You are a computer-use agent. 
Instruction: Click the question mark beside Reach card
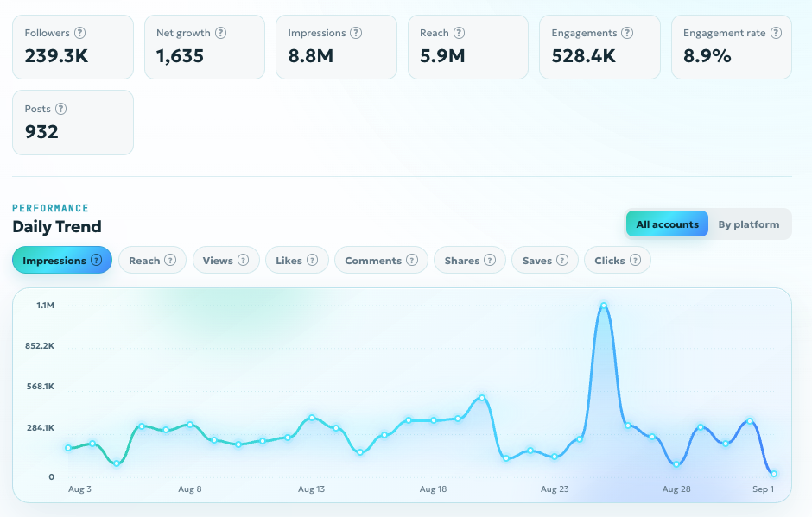pyautogui.click(x=459, y=33)
